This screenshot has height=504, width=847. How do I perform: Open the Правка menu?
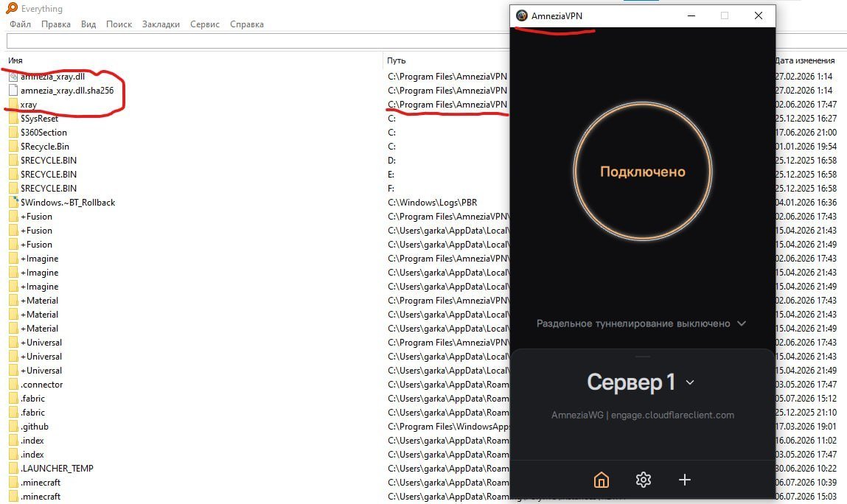(x=55, y=24)
